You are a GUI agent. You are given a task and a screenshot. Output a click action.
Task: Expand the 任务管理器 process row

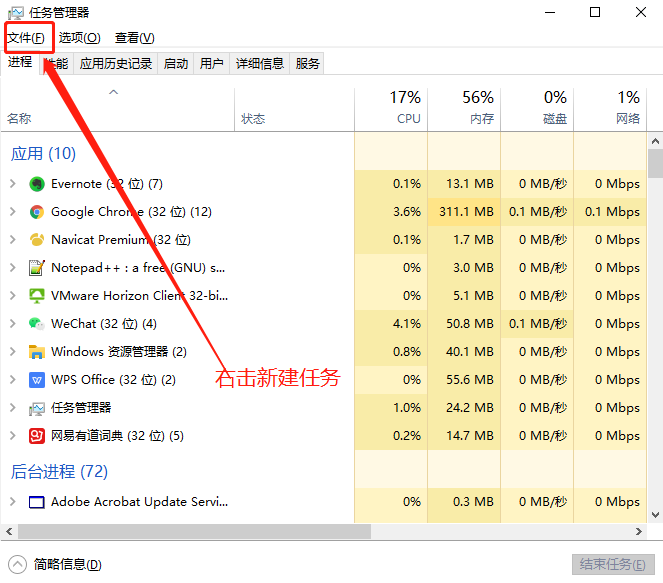point(13,408)
